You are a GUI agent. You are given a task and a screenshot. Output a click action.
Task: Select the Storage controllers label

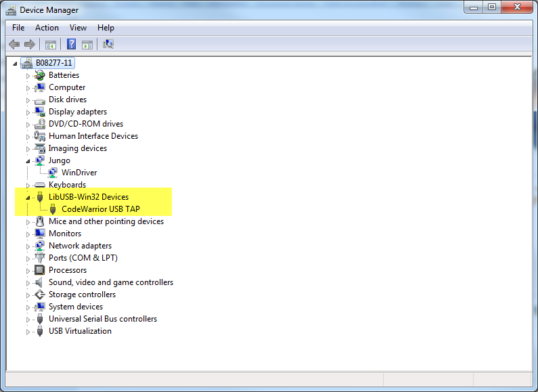tap(82, 295)
